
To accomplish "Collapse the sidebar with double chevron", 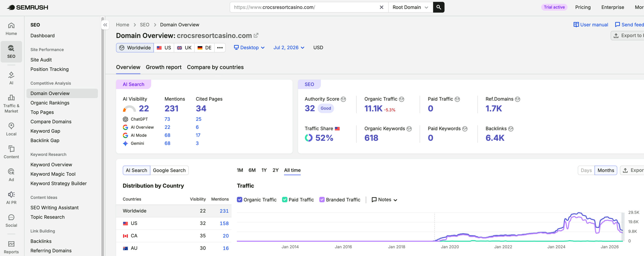I will [x=105, y=25].
